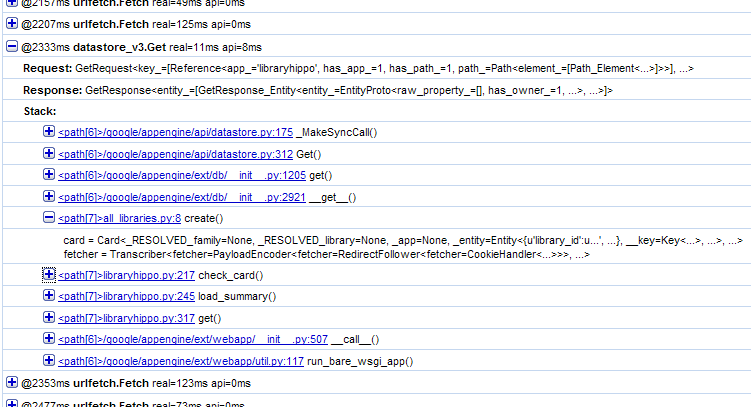Expand the libraryhippo.py:245 load_summary() frame
751x407 pixels.
pos(49,295)
